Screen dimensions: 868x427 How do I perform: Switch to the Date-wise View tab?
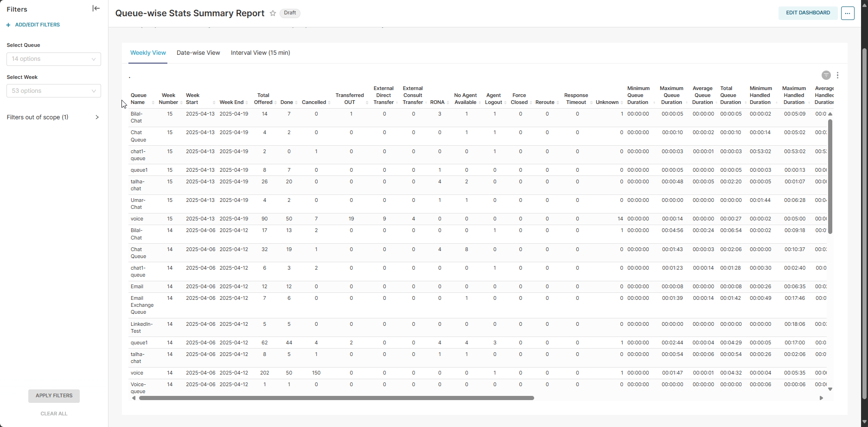(198, 53)
